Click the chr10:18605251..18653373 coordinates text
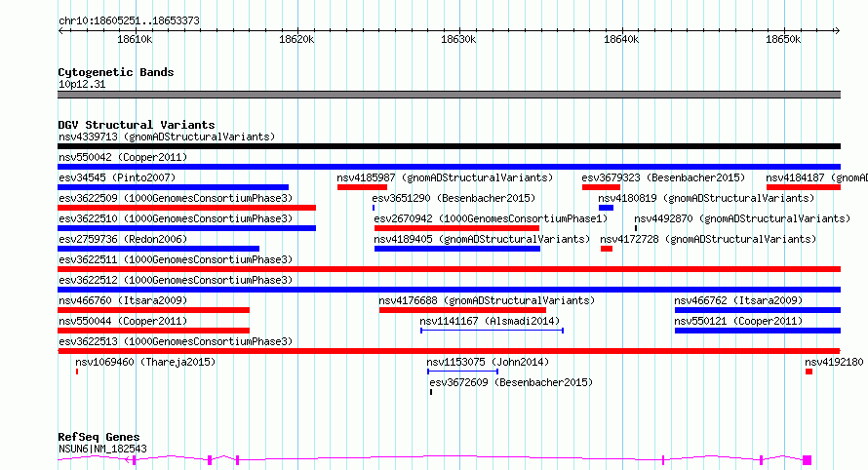 tap(129, 20)
